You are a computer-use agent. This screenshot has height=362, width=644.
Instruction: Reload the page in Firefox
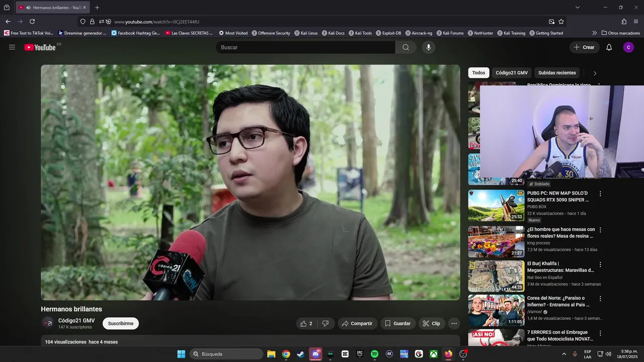click(x=32, y=22)
